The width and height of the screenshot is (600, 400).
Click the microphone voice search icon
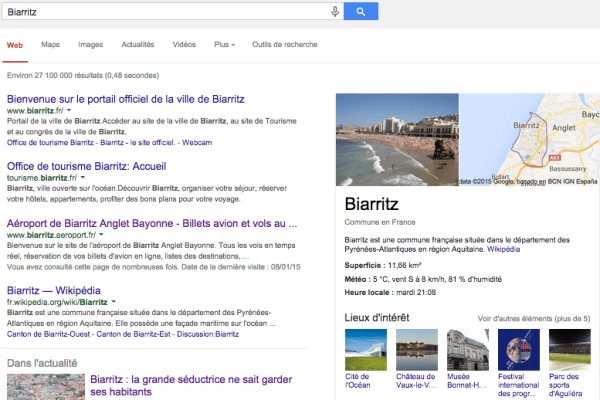[x=335, y=11]
